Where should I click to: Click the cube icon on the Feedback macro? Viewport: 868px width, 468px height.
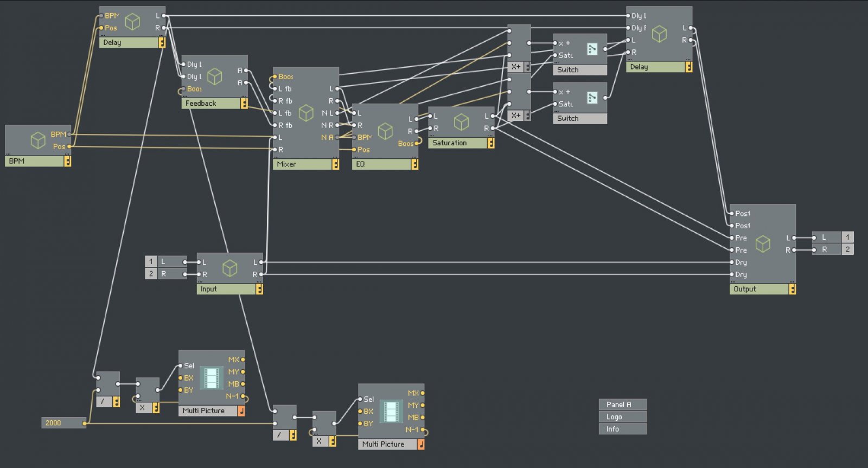[x=215, y=76]
